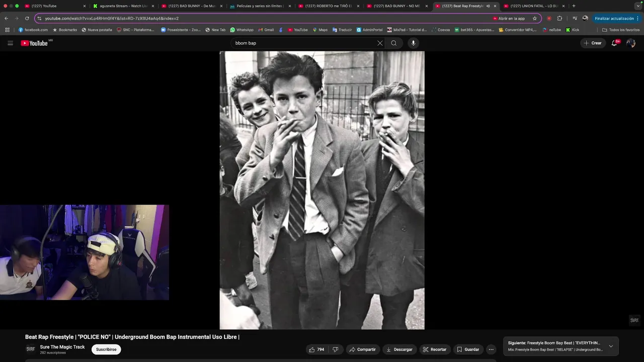This screenshot has height=362, width=644.
Task: Start voice search with microphone icon
Action: 414,43
